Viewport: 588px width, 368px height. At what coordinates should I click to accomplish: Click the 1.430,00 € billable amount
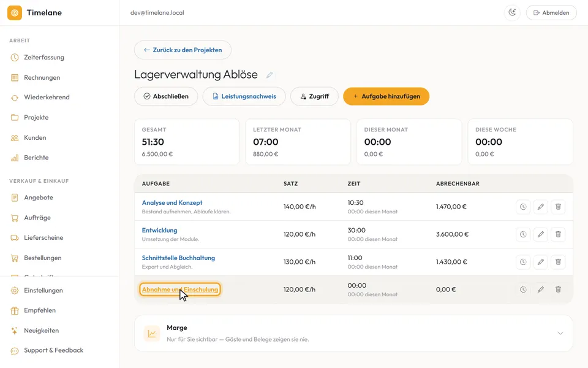(451, 262)
